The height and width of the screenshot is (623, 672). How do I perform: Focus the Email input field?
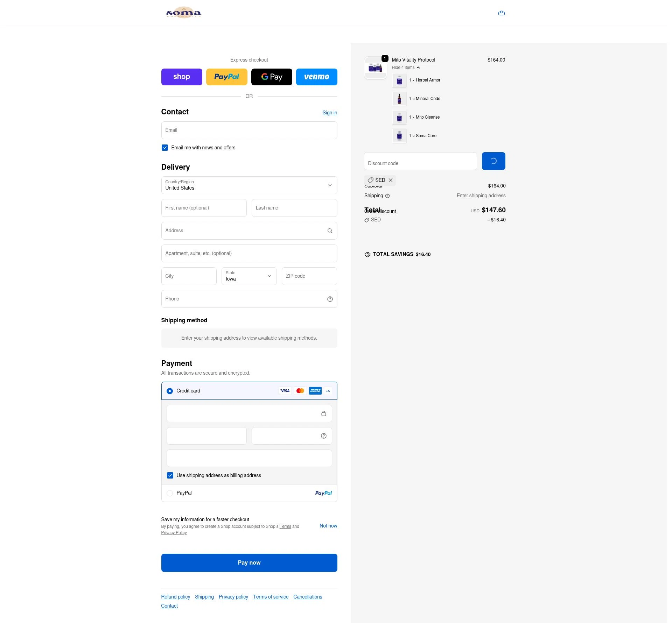(249, 130)
